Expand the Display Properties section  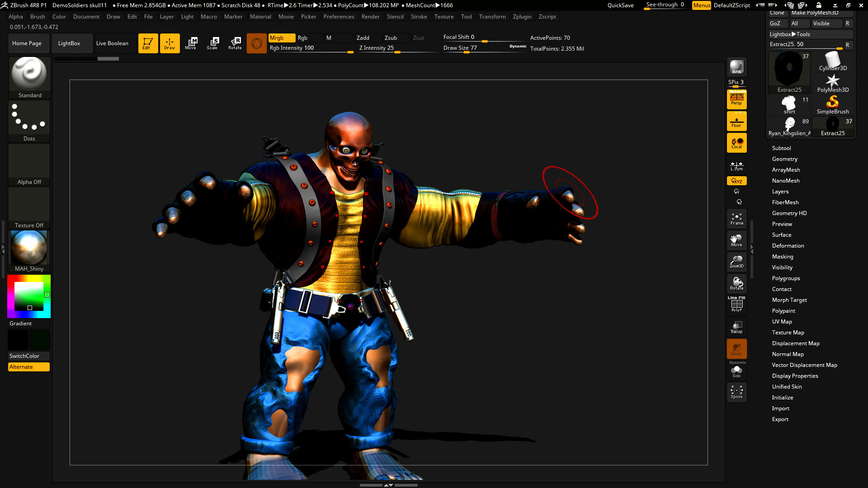[795, 376]
